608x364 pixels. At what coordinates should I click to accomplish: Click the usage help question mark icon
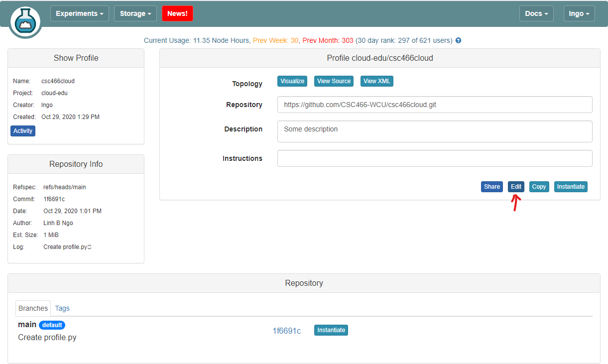click(458, 41)
